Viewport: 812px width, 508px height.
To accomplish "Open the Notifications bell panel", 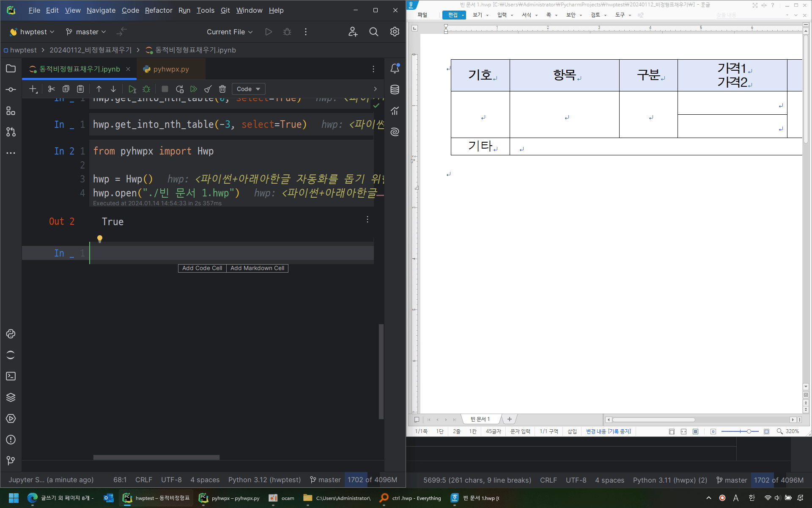I will (395, 69).
